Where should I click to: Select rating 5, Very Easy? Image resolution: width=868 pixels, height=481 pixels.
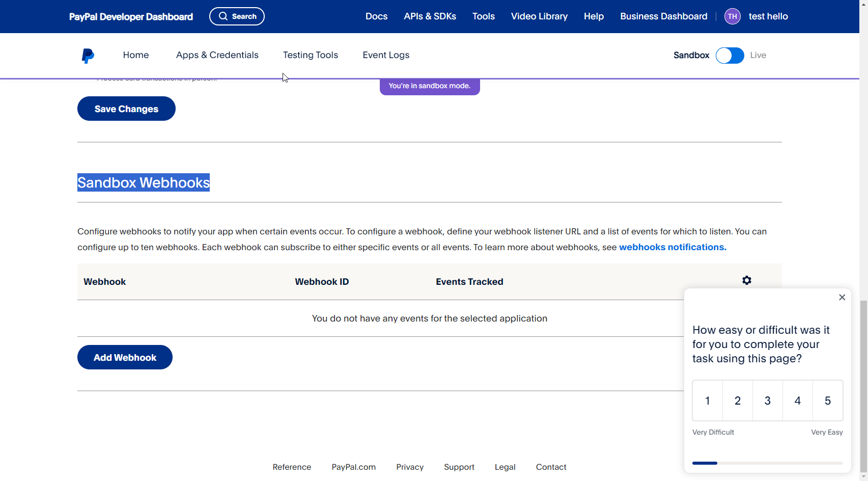[827, 400]
